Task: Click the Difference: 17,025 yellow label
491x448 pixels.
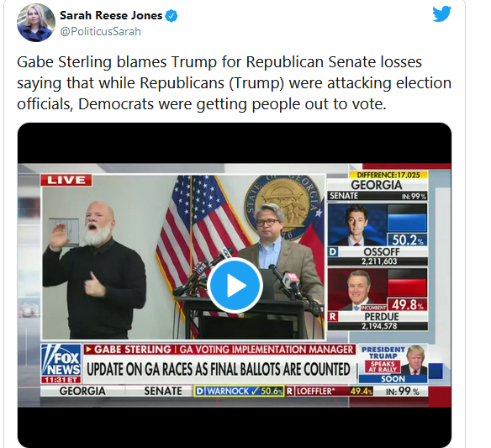Action: [x=388, y=175]
